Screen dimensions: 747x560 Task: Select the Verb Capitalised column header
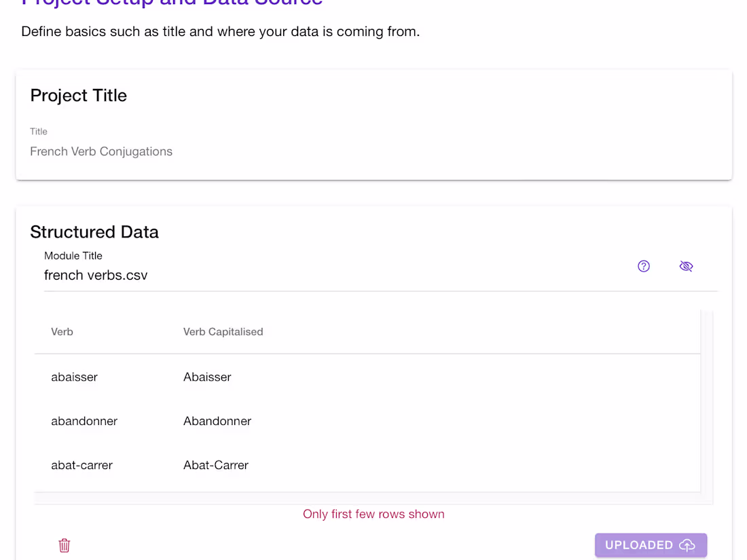pyautogui.click(x=223, y=331)
